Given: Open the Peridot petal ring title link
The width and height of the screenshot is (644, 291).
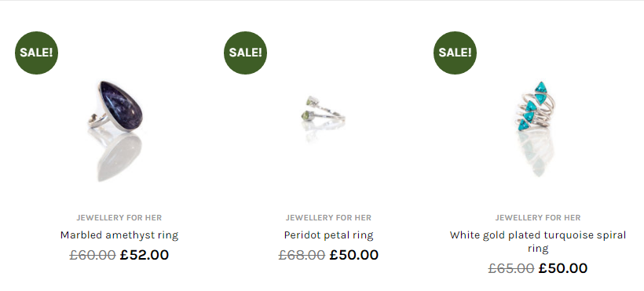Looking at the screenshot, I should coord(328,235).
